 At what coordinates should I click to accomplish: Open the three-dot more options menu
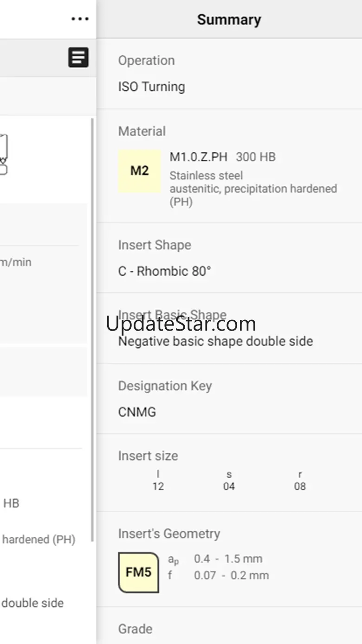[80, 19]
